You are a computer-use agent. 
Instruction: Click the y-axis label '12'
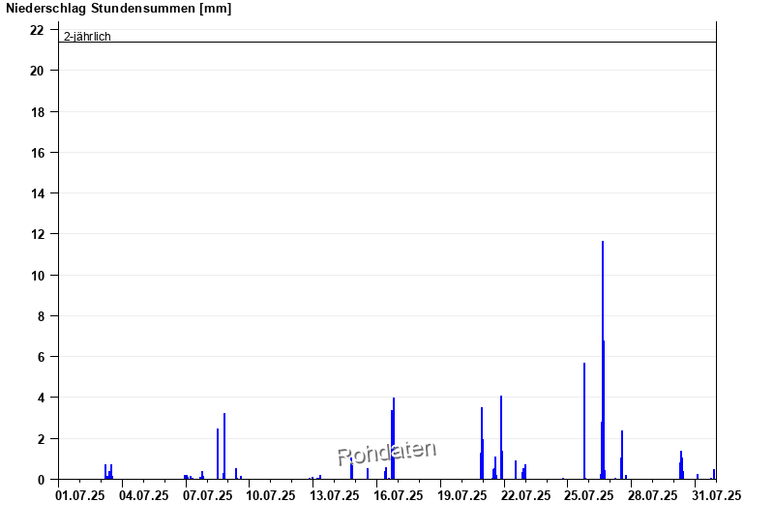pyautogui.click(x=37, y=234)
